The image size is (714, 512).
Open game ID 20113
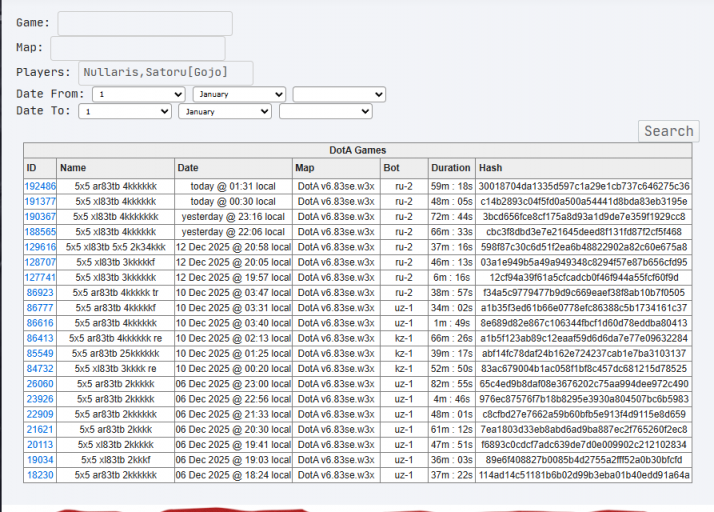tap(40, 445)
